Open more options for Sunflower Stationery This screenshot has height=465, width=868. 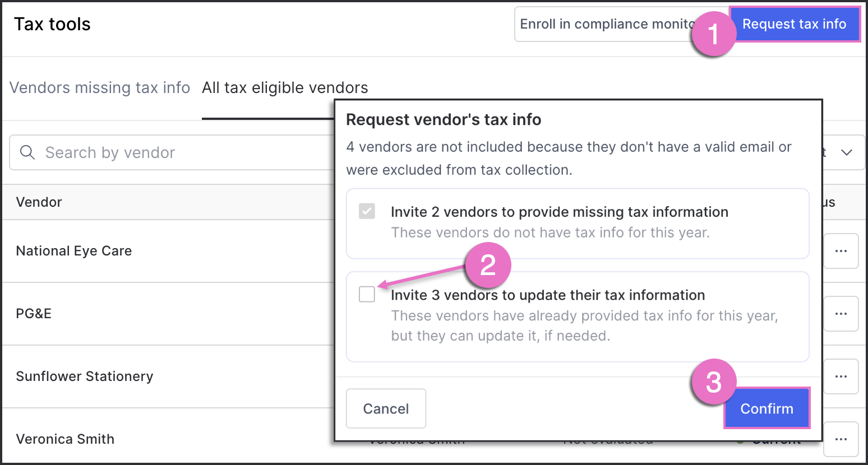click(841, 376)
